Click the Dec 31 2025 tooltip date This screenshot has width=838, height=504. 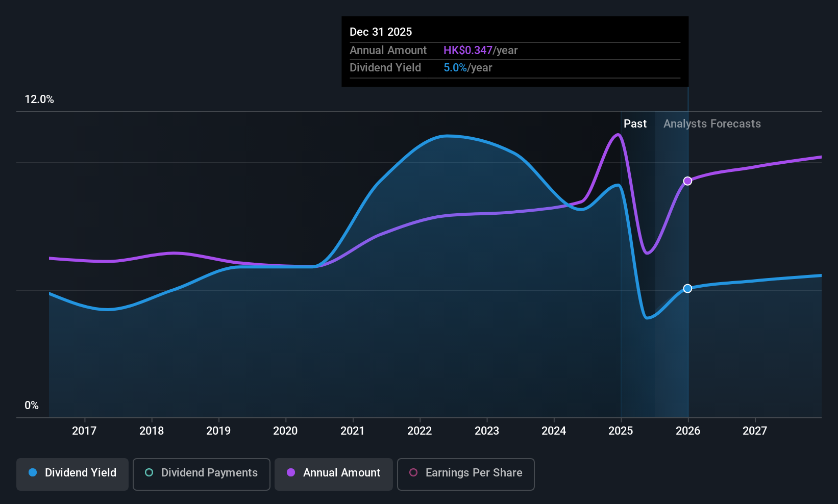tap(381, 32)
